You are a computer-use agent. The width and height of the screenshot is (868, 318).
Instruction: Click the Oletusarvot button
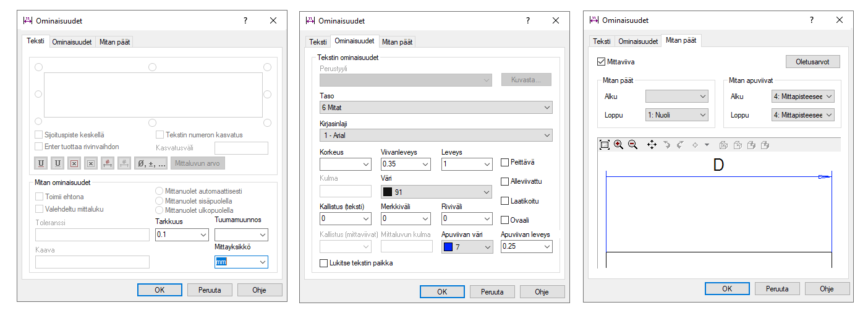813,62
